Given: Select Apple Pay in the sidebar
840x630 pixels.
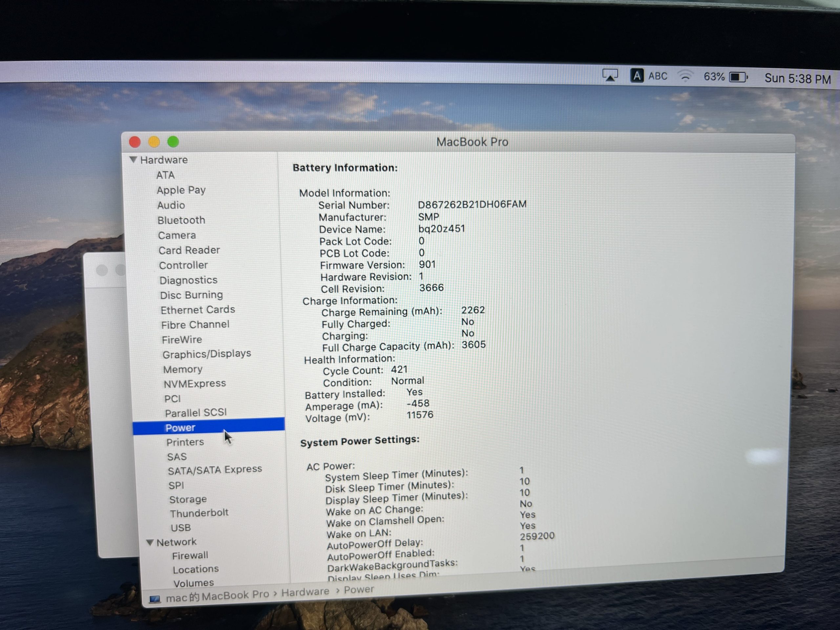Looking at the screenshot, I should [x=181, y=190].
